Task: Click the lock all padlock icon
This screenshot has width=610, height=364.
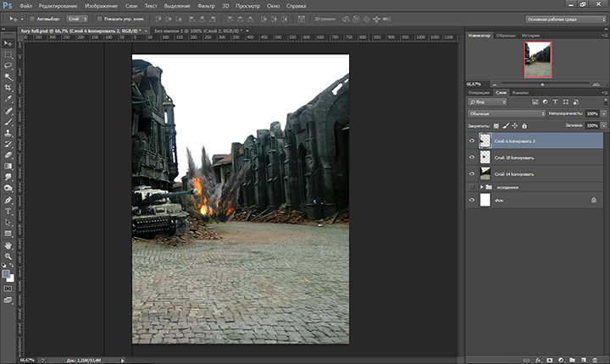Action: pyautogui.click(x=524, y=125)
